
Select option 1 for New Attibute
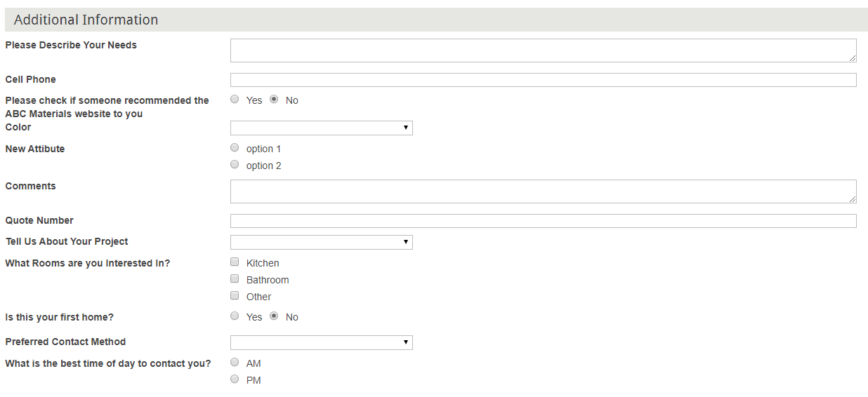(x=235, y=148)
